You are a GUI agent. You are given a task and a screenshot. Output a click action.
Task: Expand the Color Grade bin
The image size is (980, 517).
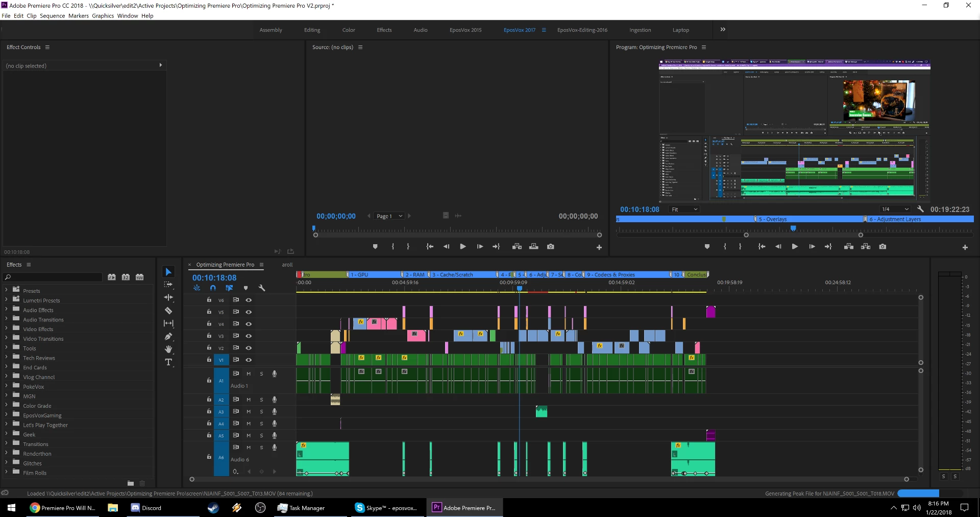(6, 405)
